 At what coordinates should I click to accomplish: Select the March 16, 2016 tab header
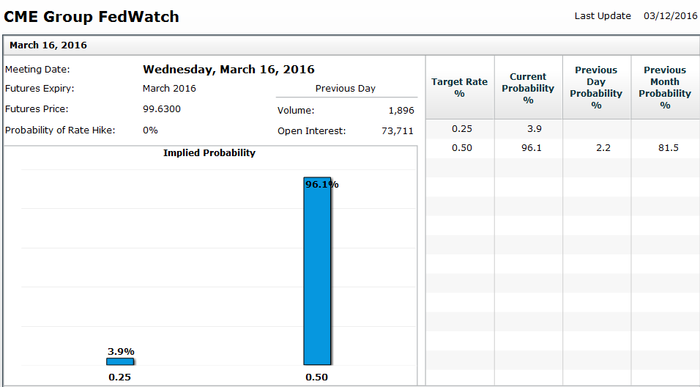point(48,45)
